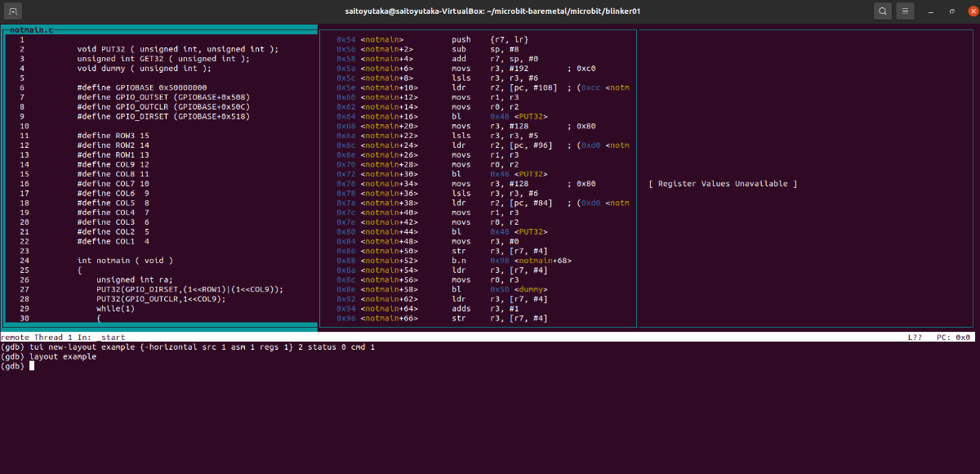Click the '#define COL7 10' line
This screenshot has height=474, width=980.
tap(114, 183)
